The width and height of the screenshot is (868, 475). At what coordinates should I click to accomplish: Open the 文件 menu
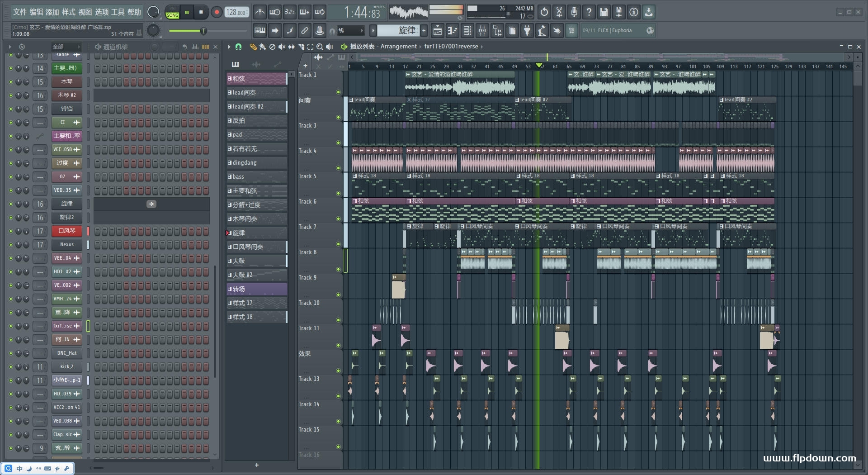pyautogui.click(x=19, y=12)
